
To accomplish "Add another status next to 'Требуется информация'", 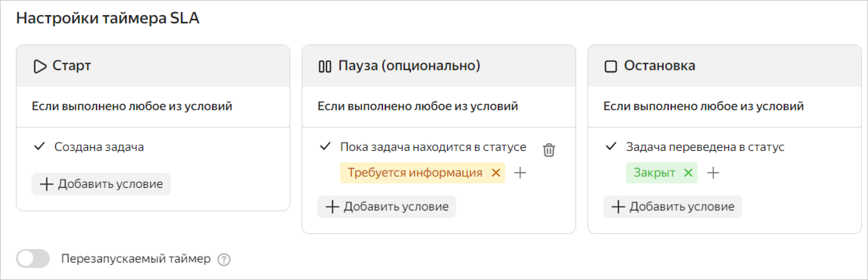I will [520, 173].
